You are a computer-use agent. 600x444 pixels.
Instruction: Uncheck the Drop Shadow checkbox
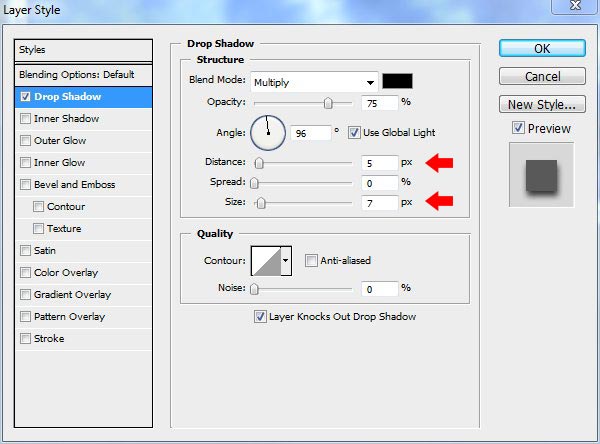click(25, 96)
